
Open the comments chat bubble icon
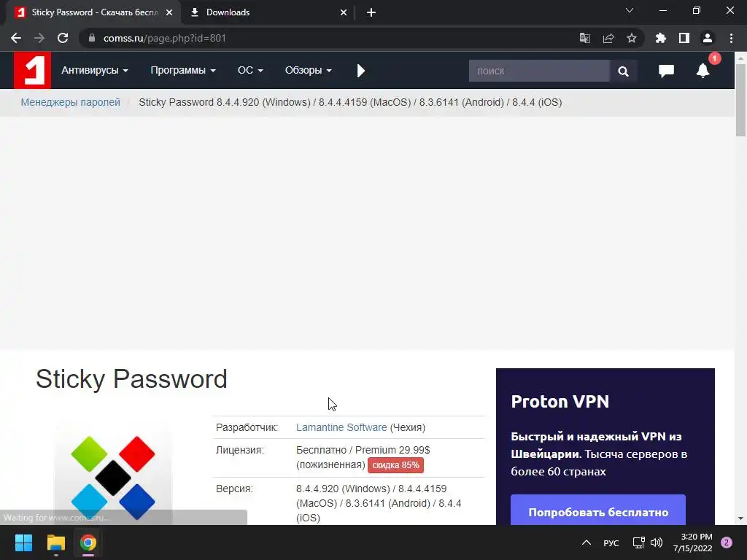pos(666,71)
